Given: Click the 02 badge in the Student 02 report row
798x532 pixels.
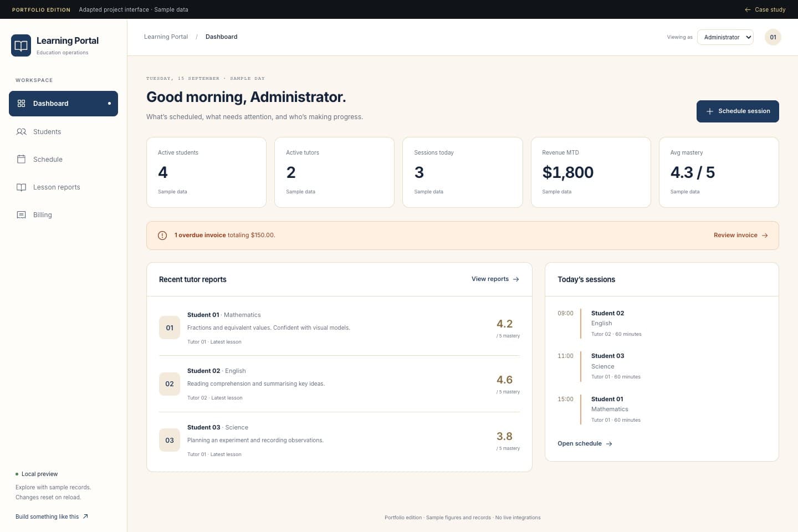Looking at the screenshot, I should click(170, 384).
